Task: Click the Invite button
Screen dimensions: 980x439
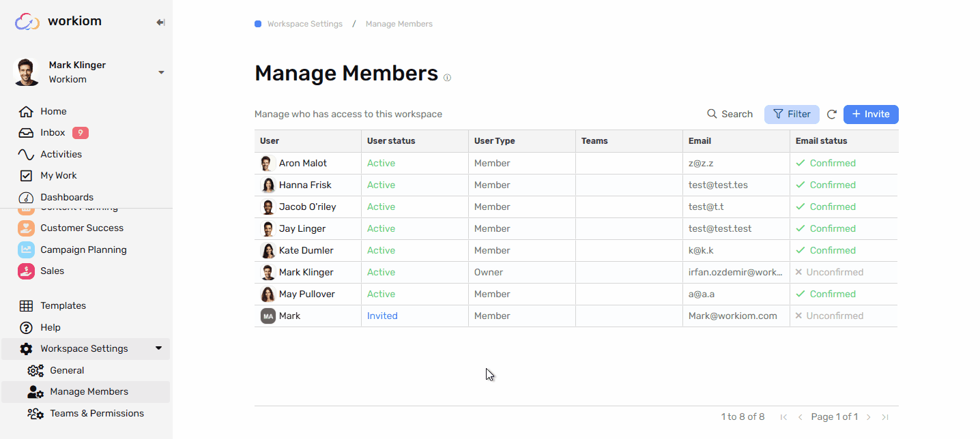Action: click(870, 114)
